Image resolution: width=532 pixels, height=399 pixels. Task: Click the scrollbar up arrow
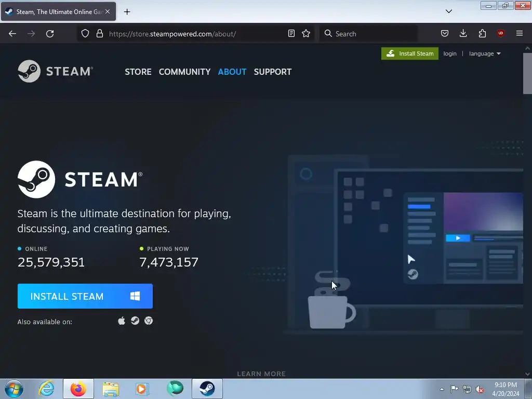527,48
